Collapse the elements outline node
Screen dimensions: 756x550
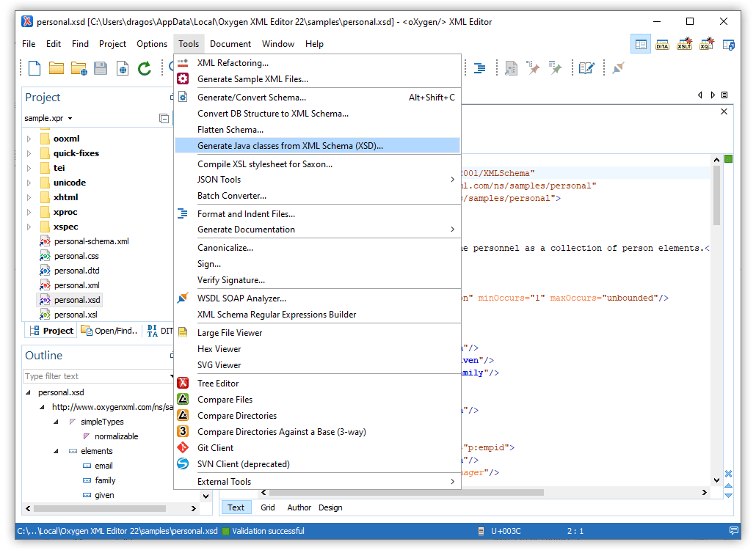coord(56,451)
